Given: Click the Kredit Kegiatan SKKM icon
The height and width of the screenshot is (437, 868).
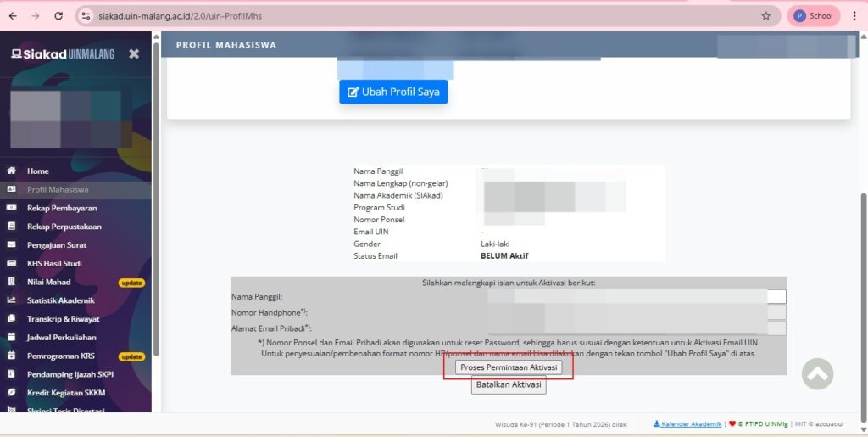Looking at the screenshot, I should pos(12,393).
